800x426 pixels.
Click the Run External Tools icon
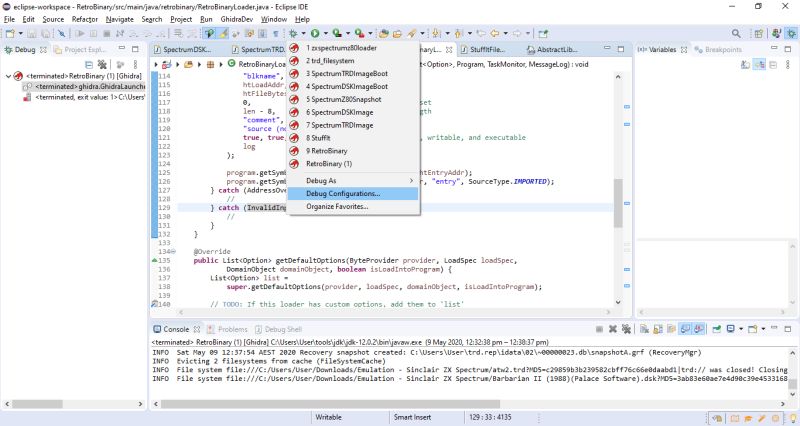[x=359, y=33]
